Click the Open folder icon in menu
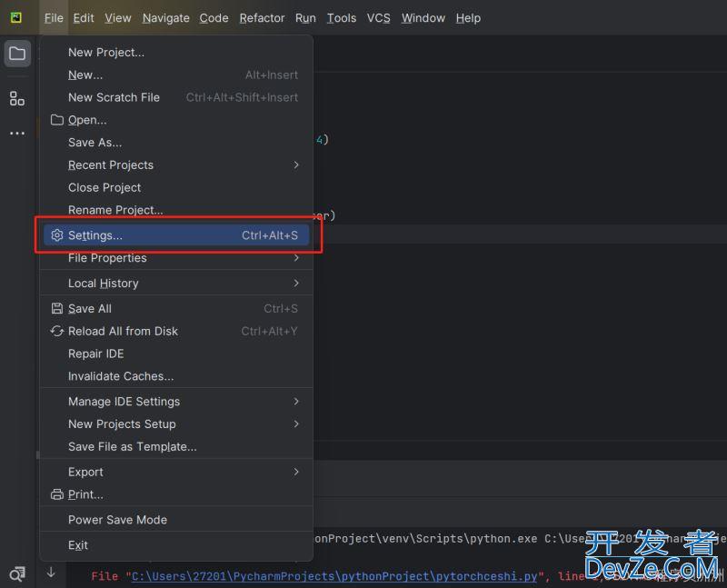727x588 pixels. [x=57, y=120]
